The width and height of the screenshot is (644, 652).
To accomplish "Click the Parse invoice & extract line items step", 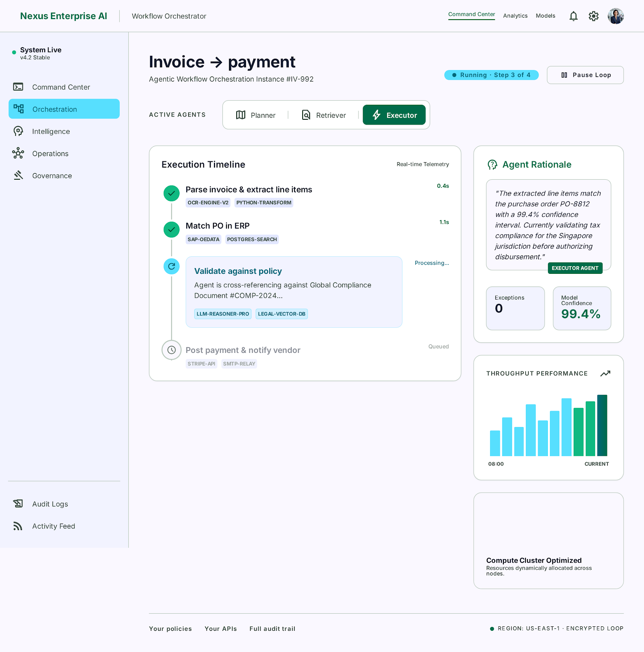I will coord(249,189).
